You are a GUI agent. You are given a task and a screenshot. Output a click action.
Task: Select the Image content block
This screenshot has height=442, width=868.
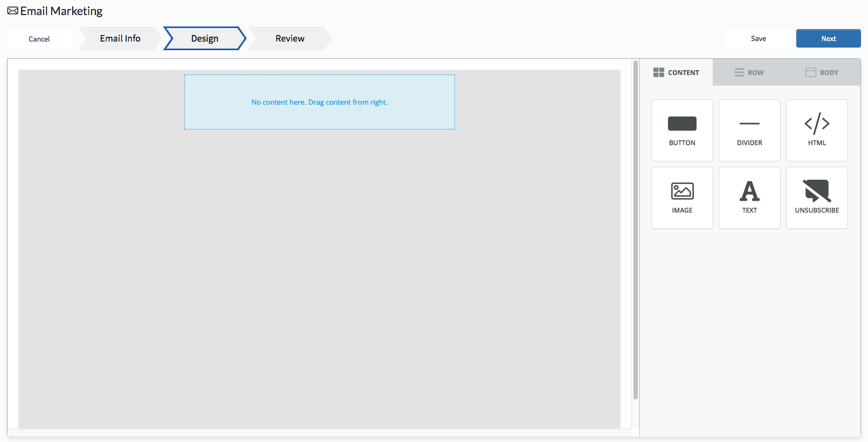click(x=682, y=198)
